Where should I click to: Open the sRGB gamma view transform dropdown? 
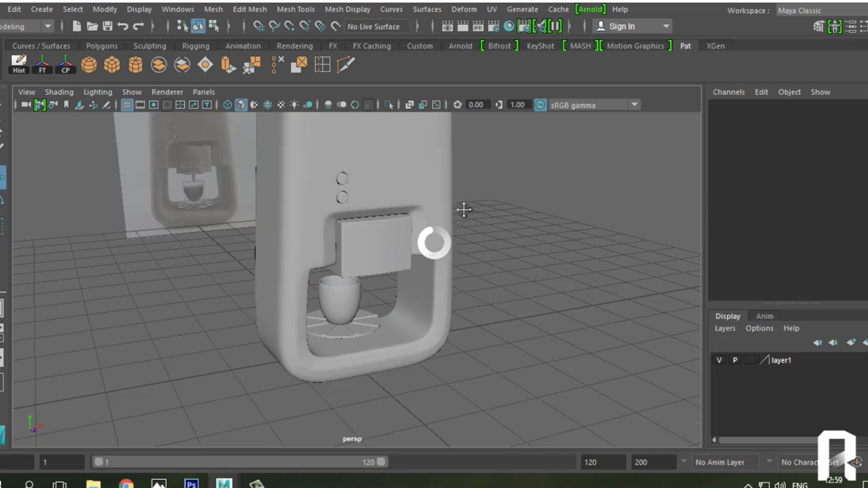[634, 105]
